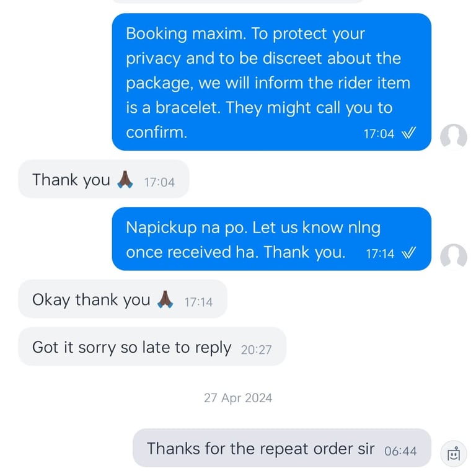The width and height of the screenshot is (476, 476).
Task: Tap the read double-check mark at 17:14
Action: pyautogui.click(x=408, y=253)
